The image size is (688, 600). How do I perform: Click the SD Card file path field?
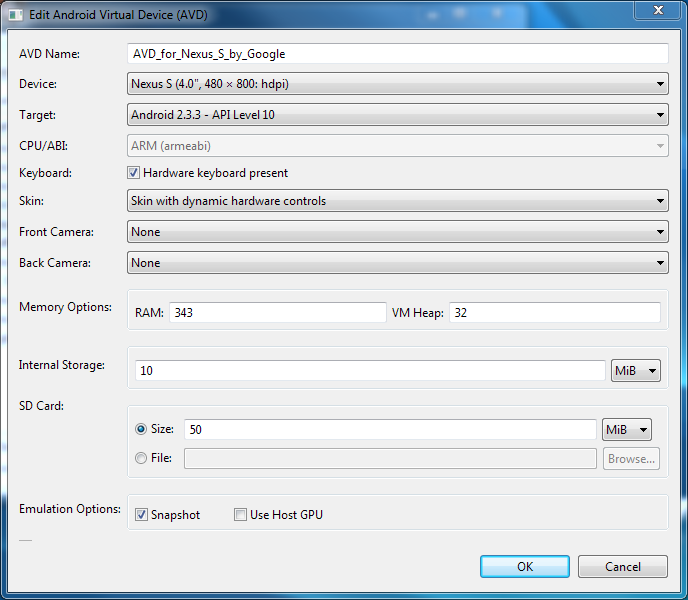[x=390, y=459]
